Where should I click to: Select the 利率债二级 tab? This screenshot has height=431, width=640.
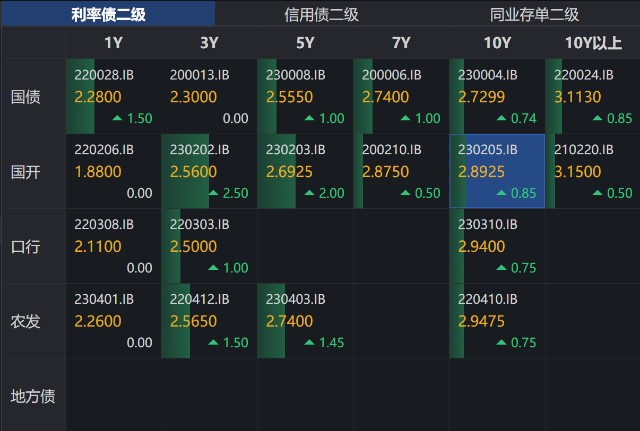[x=107, y=14]
